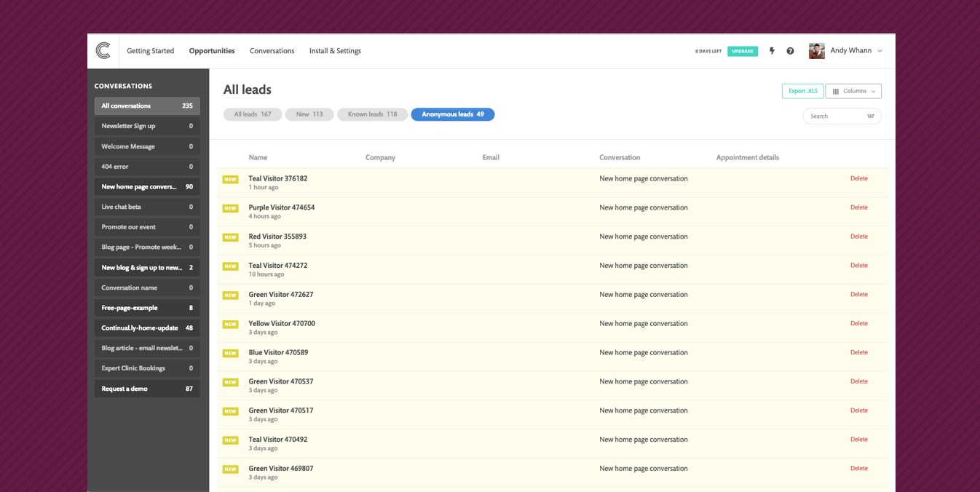The height and width of the screenshot is (492, 980).
Task: Click the Continually C logo icon
Action: point(103,50)
